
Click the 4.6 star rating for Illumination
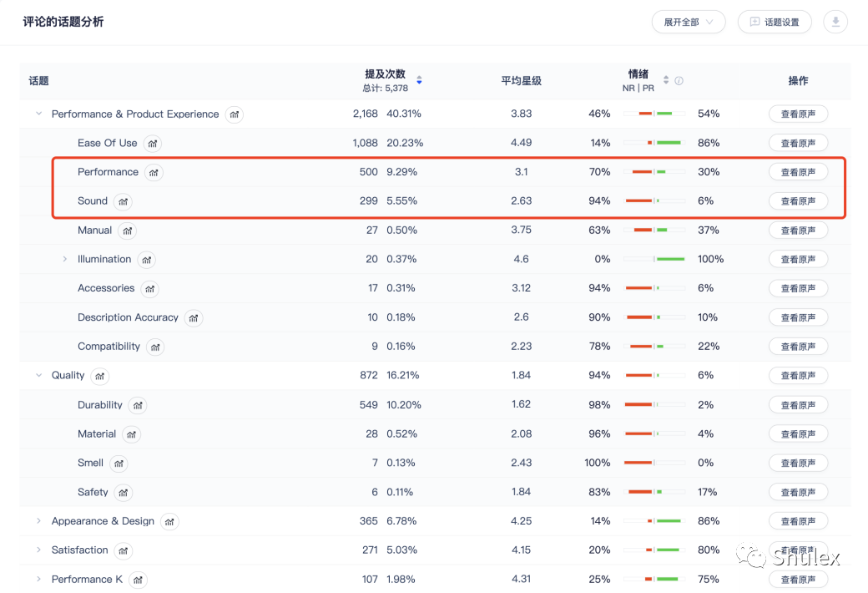coord(521,259)
